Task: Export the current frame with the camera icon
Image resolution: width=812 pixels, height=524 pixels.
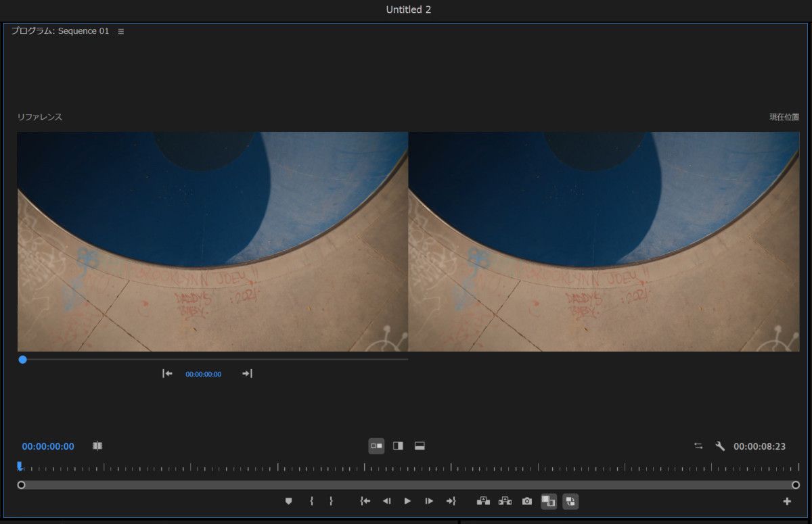Action: tap(527, 501)
